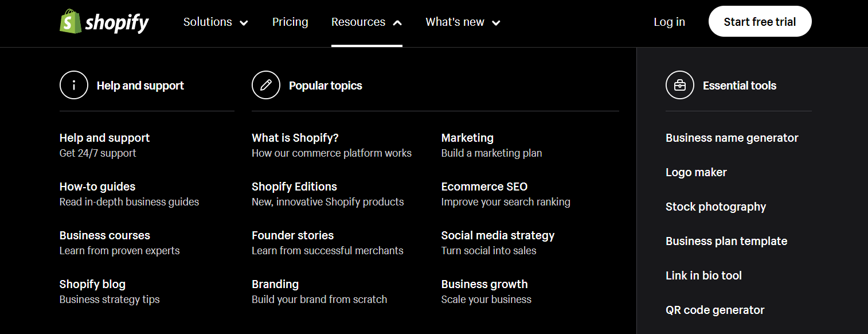Read Founder stories
868x334 pixels.
292,235
